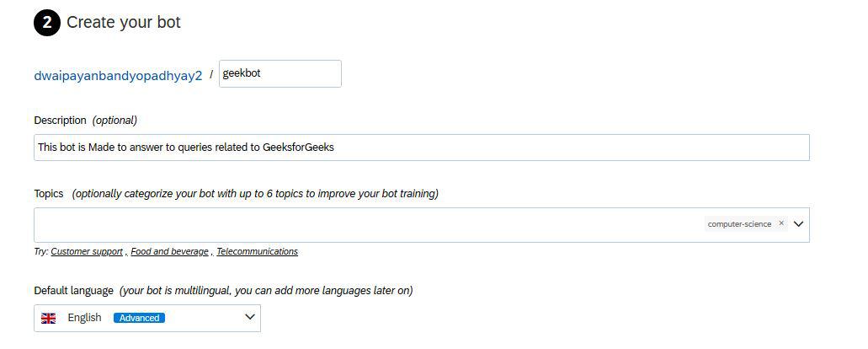Click the slash separator before bot name
The height and width of the screenshot is (349, 868).
(x=210, y=74)
